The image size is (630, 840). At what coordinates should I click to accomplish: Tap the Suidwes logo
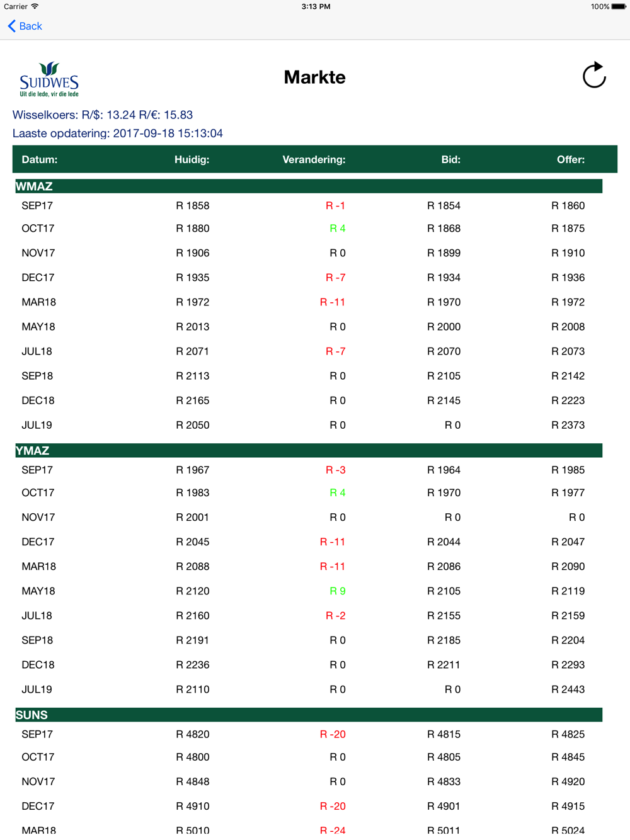point(49,79)
